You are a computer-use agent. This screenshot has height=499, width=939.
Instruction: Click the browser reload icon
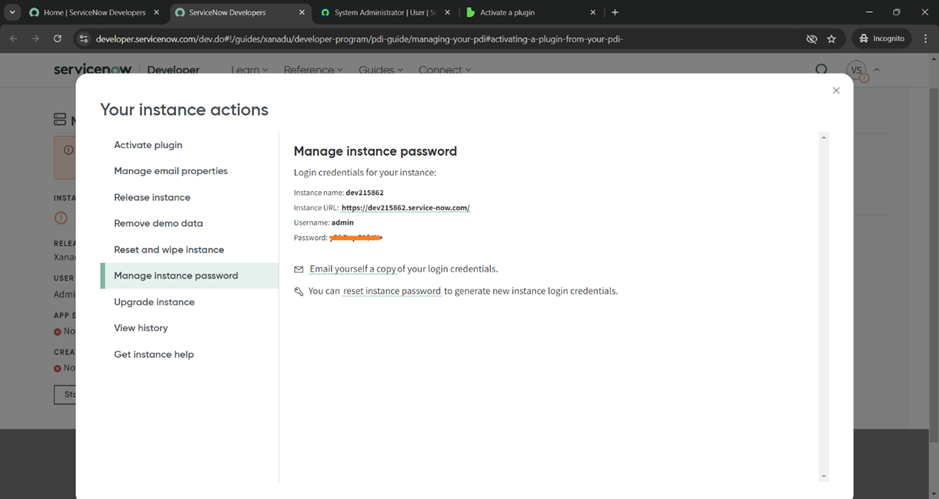[57, 39]
